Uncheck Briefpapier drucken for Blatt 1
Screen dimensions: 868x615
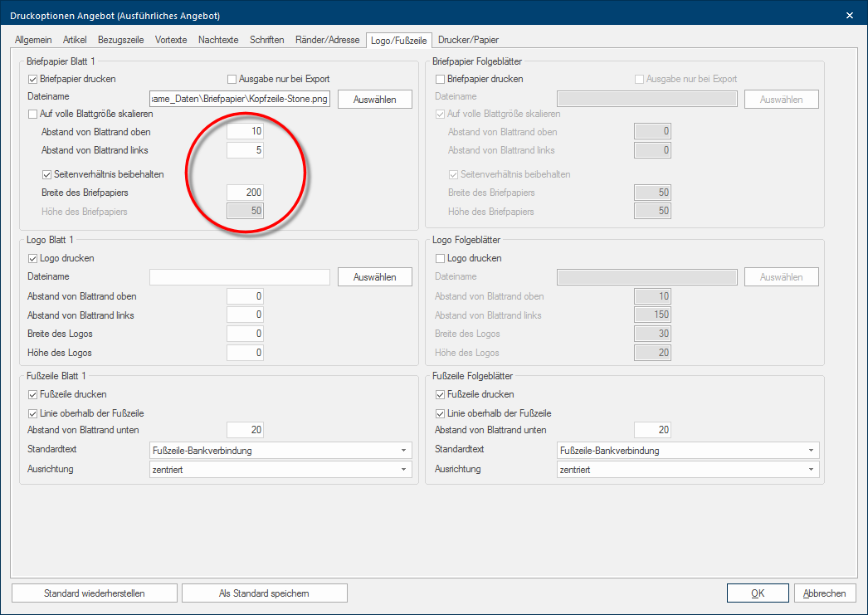click(x=34, y=79)
